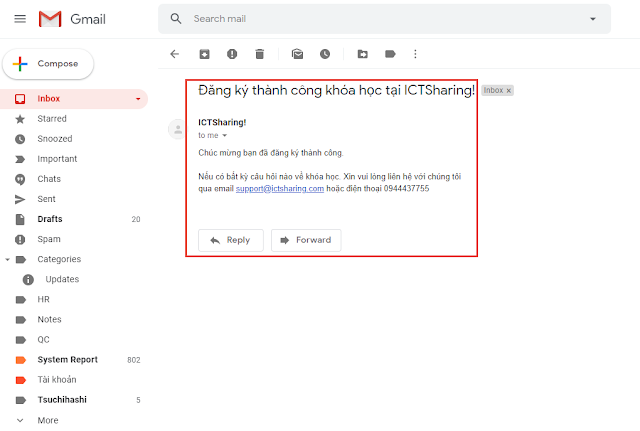
Task: Click the Drafts document icon
Action: (x=20, y=219)
